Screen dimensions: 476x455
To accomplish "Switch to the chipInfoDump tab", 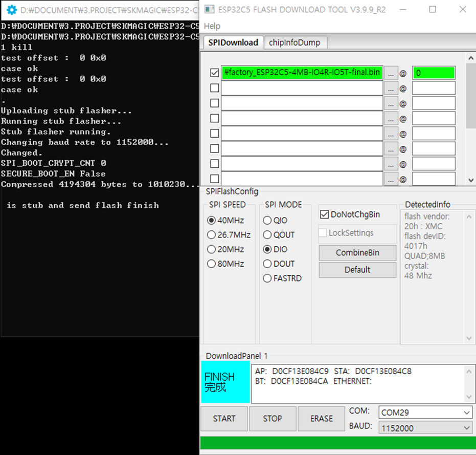I will [294, 42].
